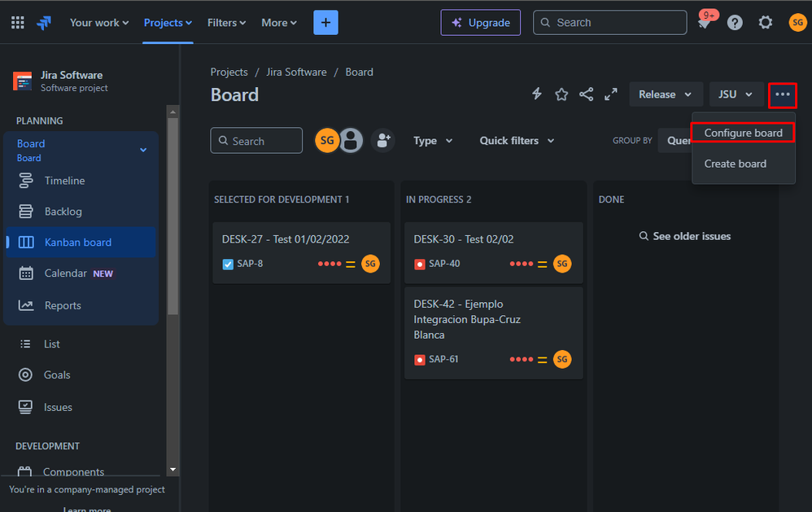Click the task type icon next to SAP-8
This screenshot has width=812, height=512.
point(228,265)
